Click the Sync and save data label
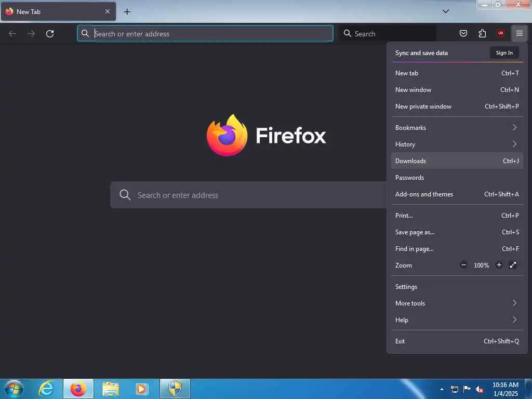 coord(421,53)
